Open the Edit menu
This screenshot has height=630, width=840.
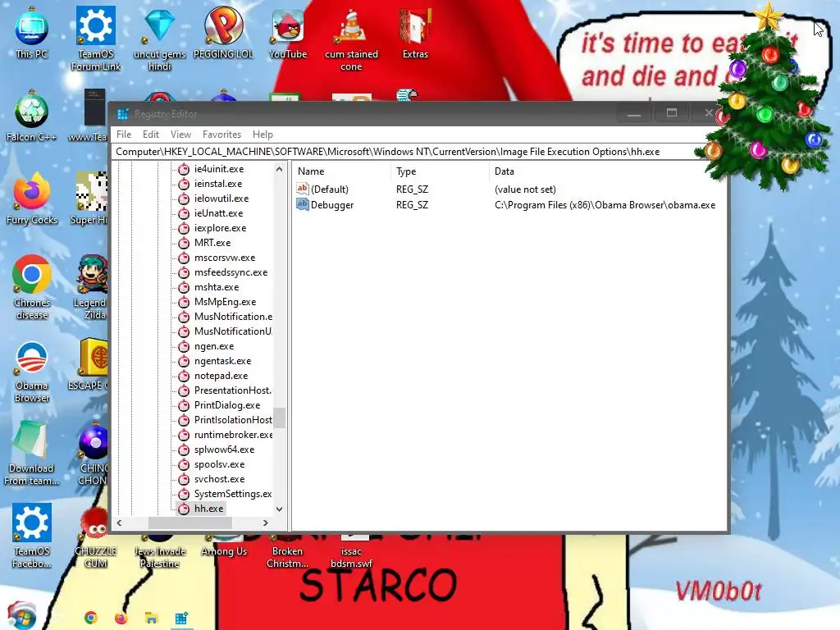tap(151, 135)
